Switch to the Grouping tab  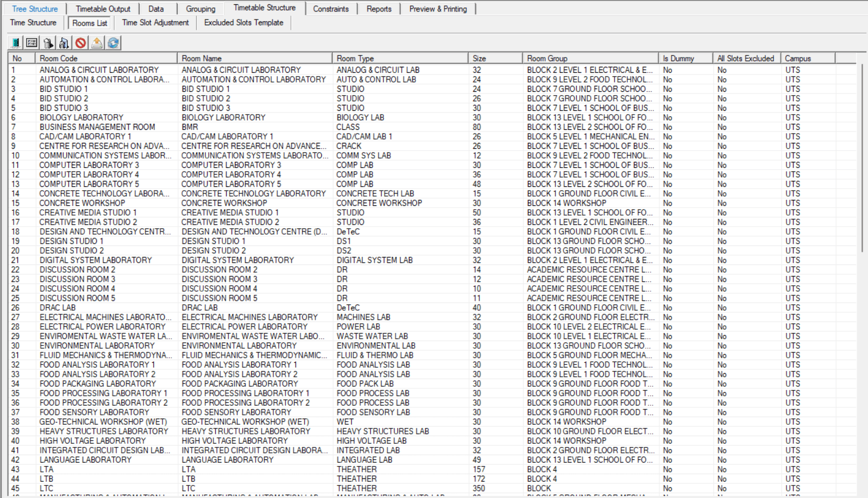tap(201, 9)
